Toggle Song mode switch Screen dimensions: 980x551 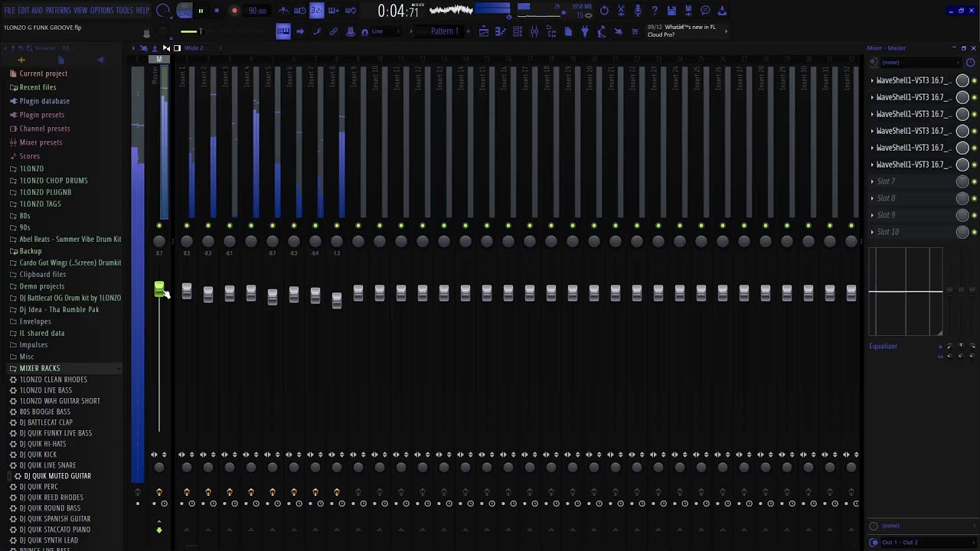click(x=185, y=11)
